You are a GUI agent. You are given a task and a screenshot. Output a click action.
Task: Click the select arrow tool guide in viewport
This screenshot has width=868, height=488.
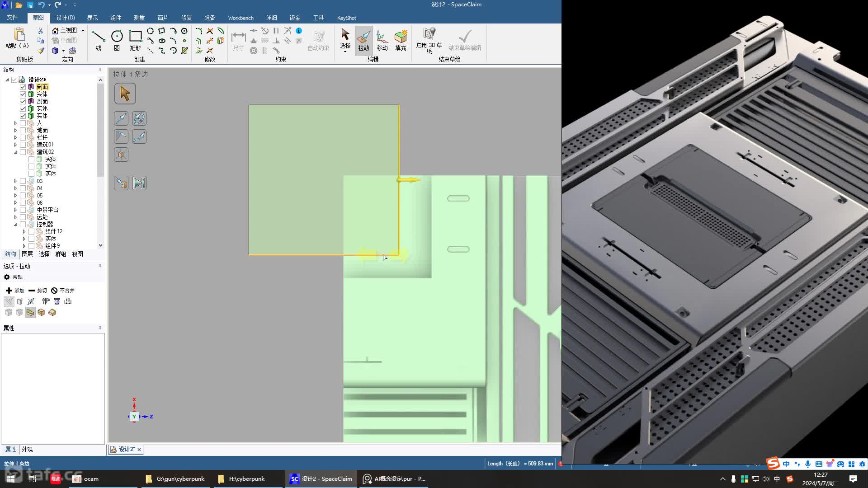tap(125, 94)
